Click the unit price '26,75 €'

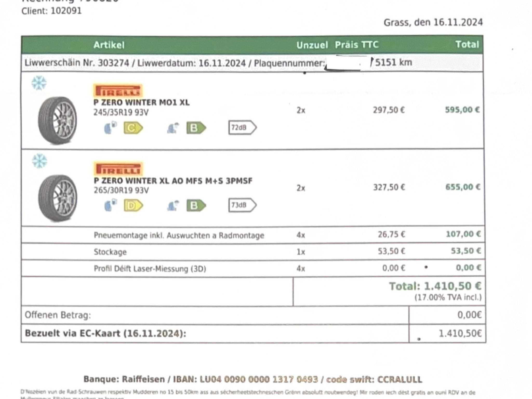click(x=391, y=234)
